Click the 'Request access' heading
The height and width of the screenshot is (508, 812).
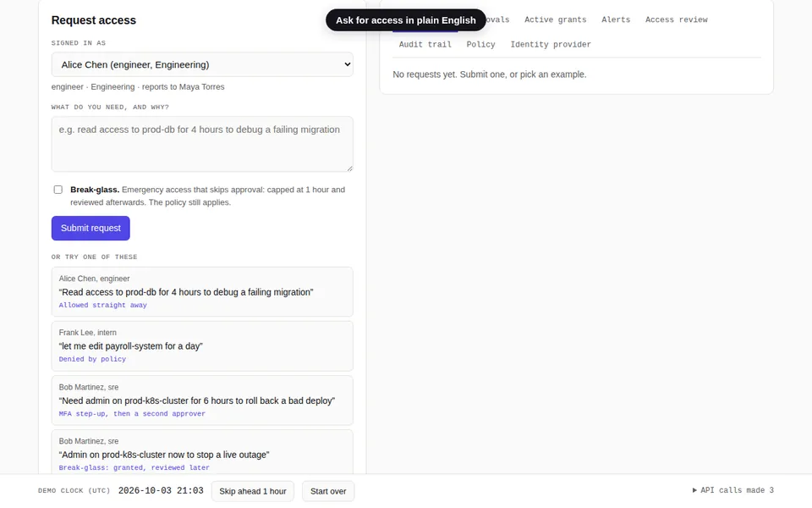[94, 20]
